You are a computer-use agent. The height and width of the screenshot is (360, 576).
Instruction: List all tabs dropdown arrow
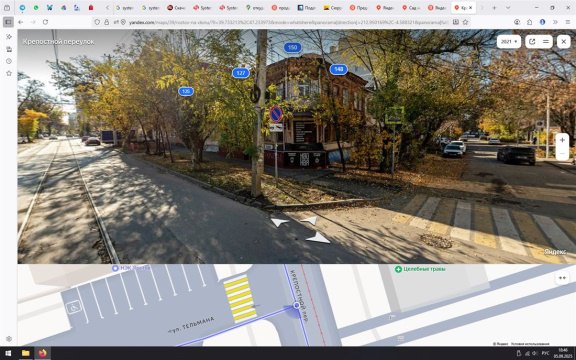click(x=508, y=7)
